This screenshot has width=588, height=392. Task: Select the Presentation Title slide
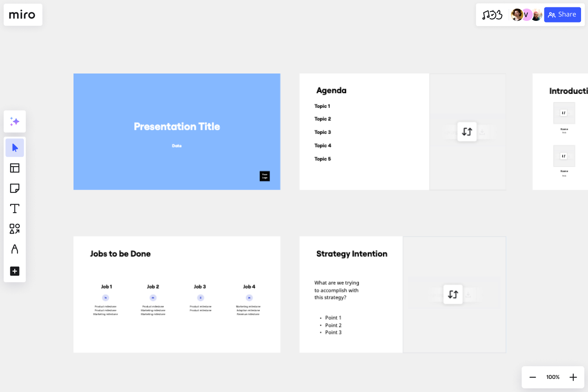coord(177,131)
